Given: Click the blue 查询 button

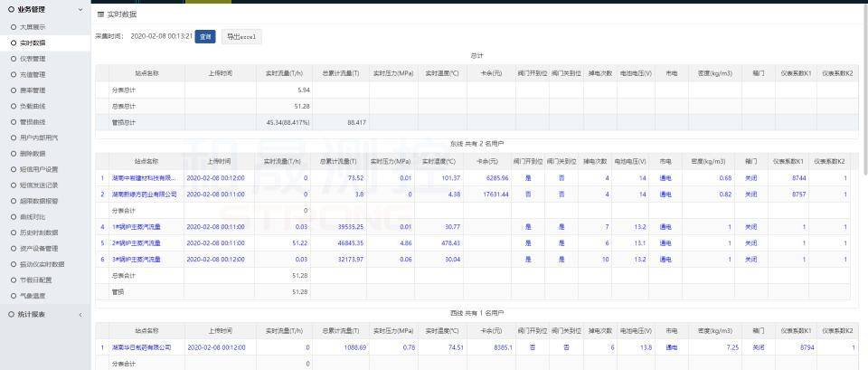Looking at the screenshot, I should 205,36.
